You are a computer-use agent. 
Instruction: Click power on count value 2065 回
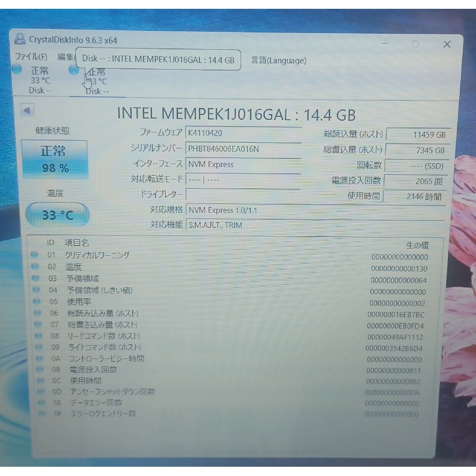tap(416, 181)
